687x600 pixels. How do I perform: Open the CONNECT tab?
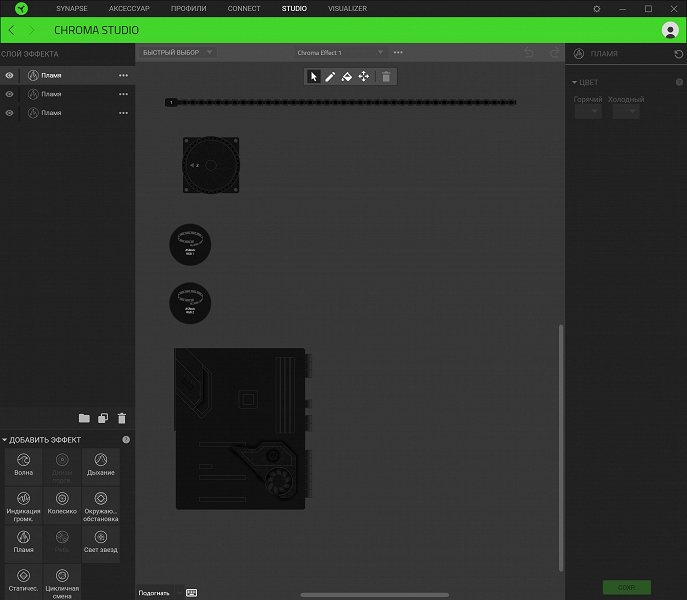tap(244, 9)
